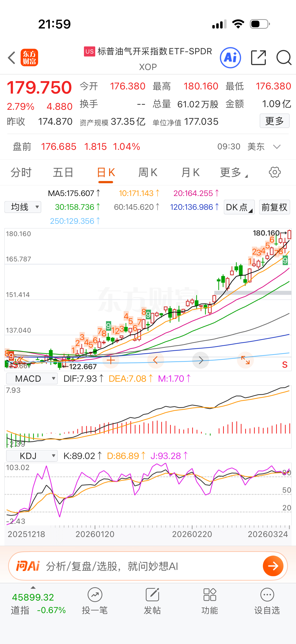The height and width of the screenshot is (644, 296).
Task: Tap the US market badge
Action: click(x=89, y=52)
